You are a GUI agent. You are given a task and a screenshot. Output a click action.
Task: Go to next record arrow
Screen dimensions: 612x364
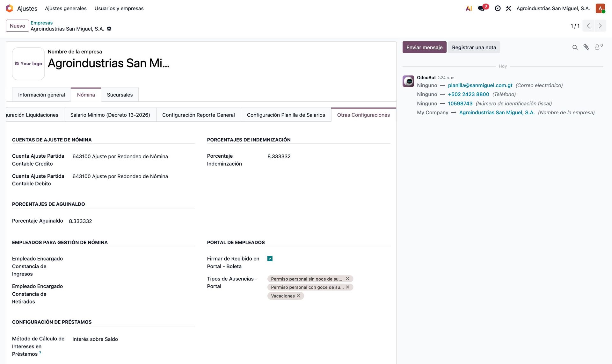(600, 26)
